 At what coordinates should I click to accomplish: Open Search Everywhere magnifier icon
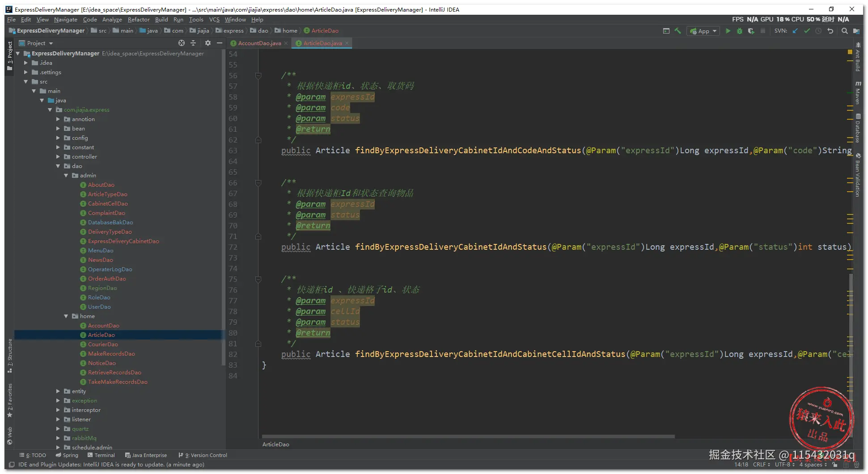point(844,31)
